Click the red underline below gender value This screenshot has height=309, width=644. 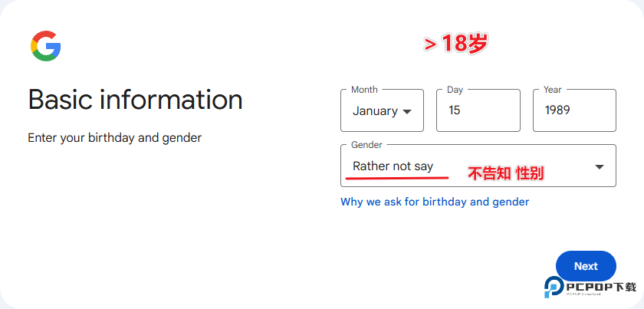(396, 178)
